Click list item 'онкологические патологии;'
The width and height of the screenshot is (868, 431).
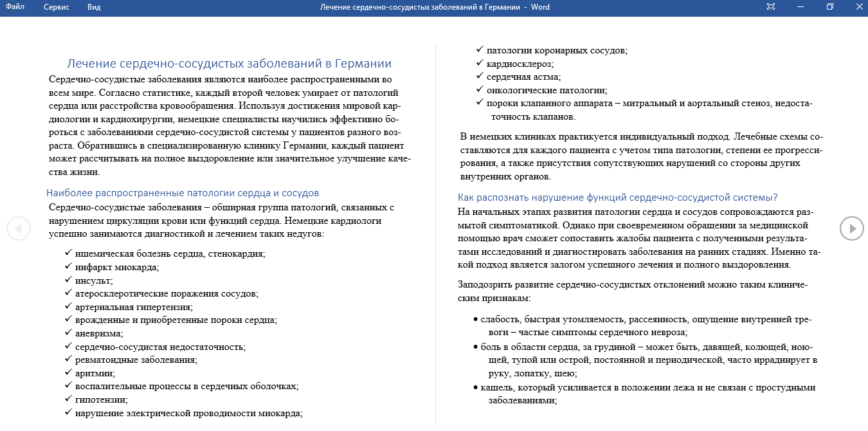tap(547, 90)
